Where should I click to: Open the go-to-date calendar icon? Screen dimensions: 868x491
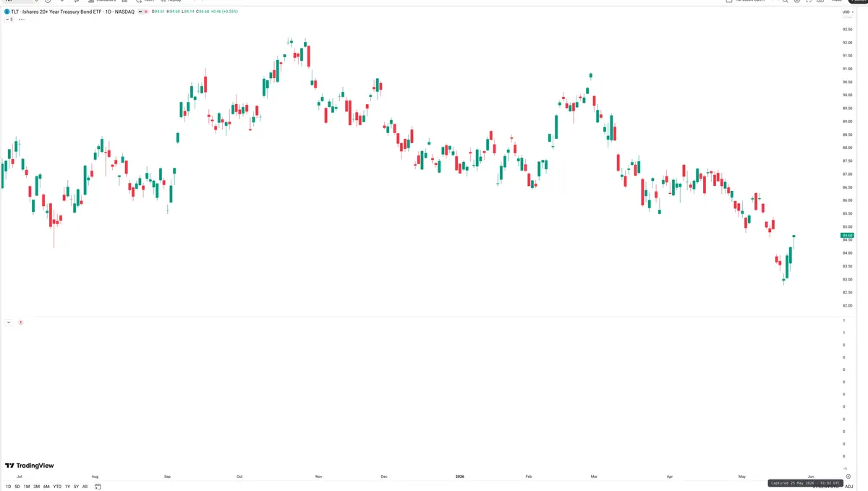tap(98, 487)
